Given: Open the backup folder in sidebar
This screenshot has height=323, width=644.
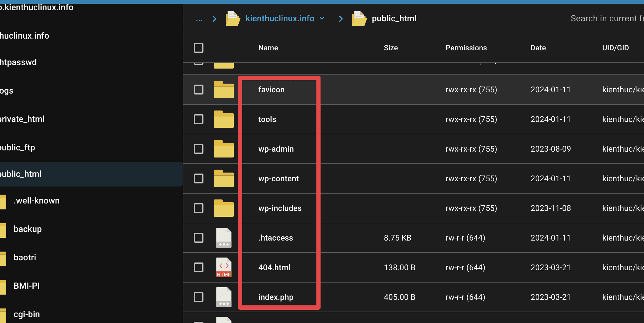Looking at the screenshot, I should coord(27,229).
